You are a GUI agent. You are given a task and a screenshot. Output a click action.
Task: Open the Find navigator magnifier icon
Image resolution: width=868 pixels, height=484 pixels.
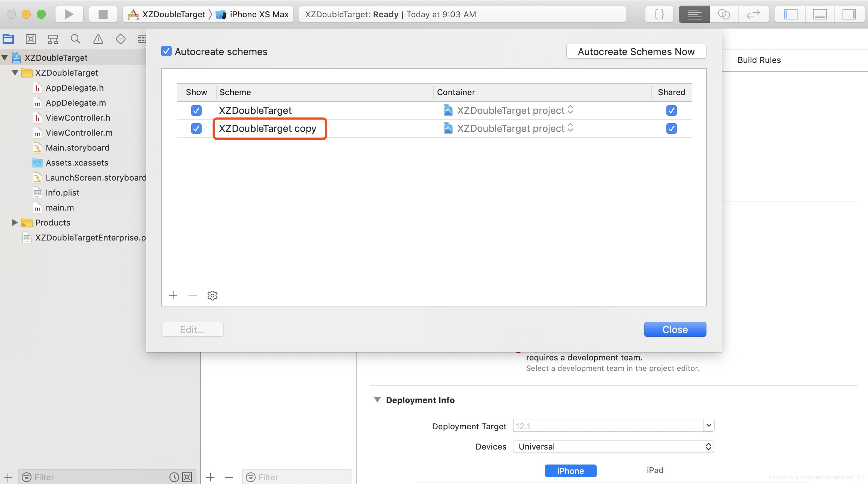(75, 39)
